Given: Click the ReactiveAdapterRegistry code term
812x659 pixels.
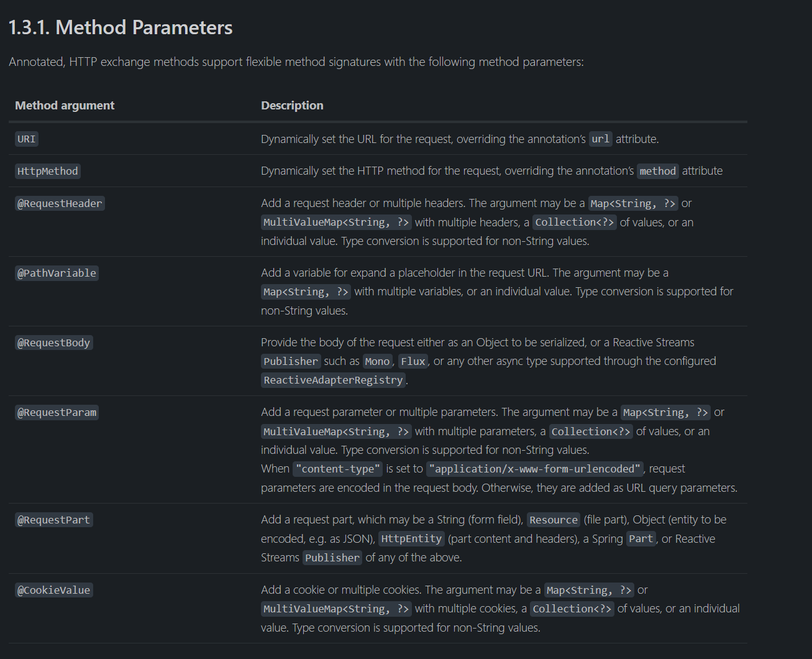Looking at the screenshot, I should [x=333, y=380].
